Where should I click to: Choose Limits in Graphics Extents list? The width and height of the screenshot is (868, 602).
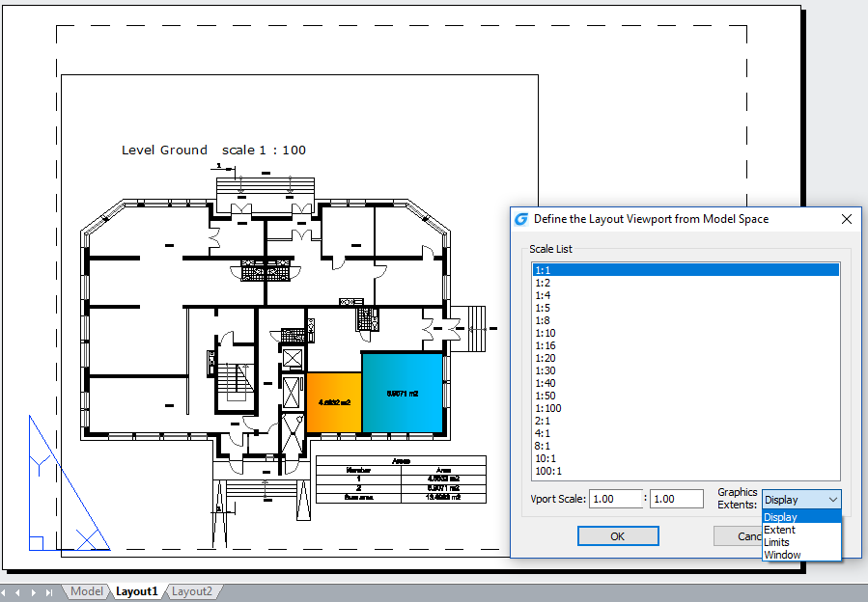point(801,542)
